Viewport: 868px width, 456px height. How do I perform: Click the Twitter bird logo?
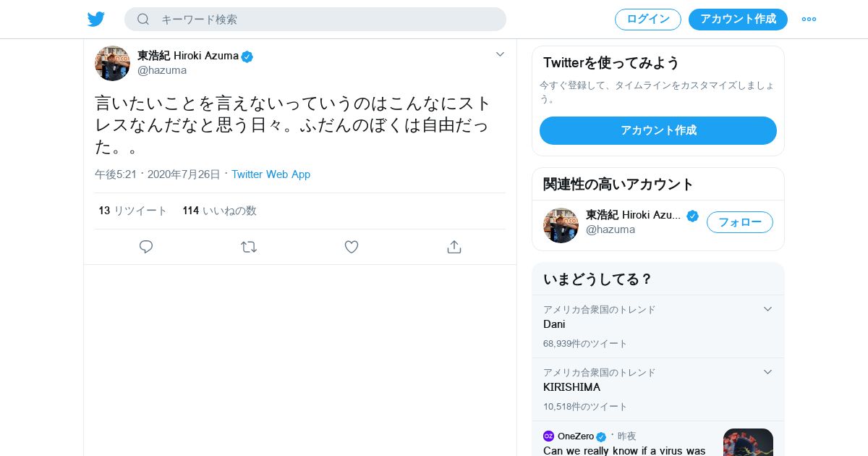[96, 19]
